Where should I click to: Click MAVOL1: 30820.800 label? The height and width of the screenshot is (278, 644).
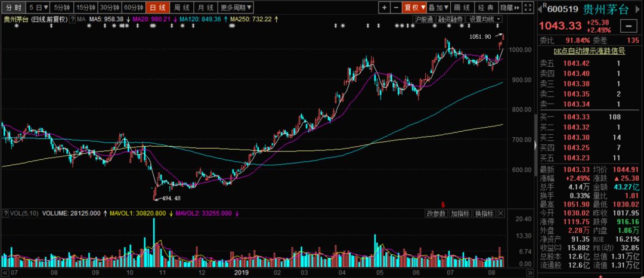(137, 214)
